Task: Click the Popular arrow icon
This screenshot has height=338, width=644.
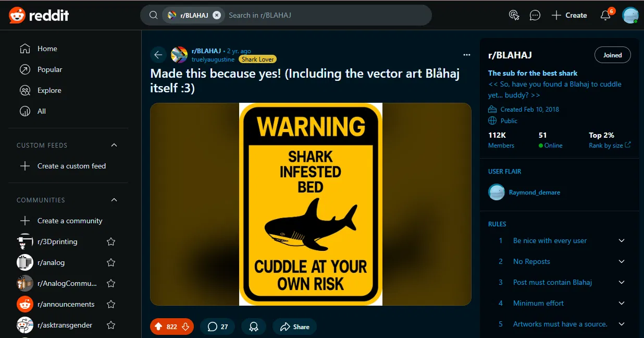Action: point(24,69)
